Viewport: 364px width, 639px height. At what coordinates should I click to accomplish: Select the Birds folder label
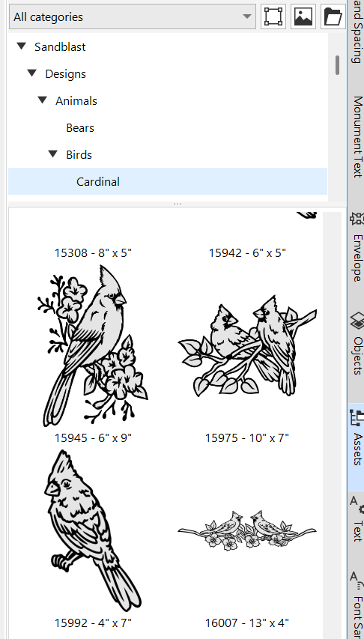point(79,154)
